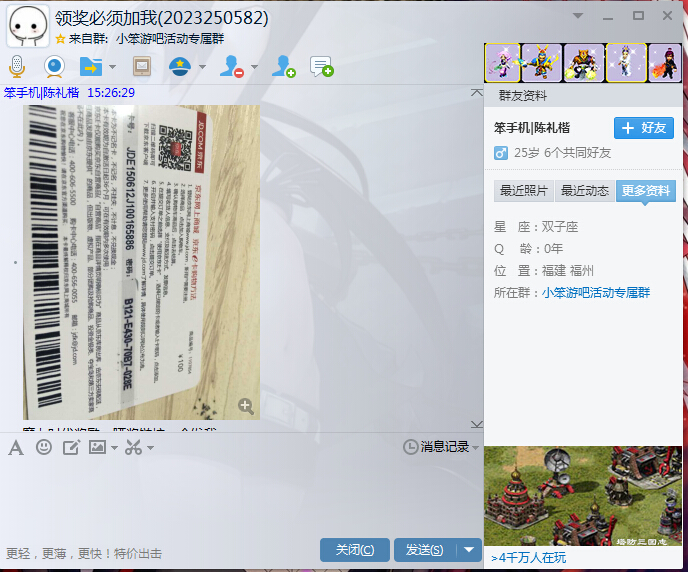
Task: Create discussion group with chat plus icon
Action: (322, 67)
